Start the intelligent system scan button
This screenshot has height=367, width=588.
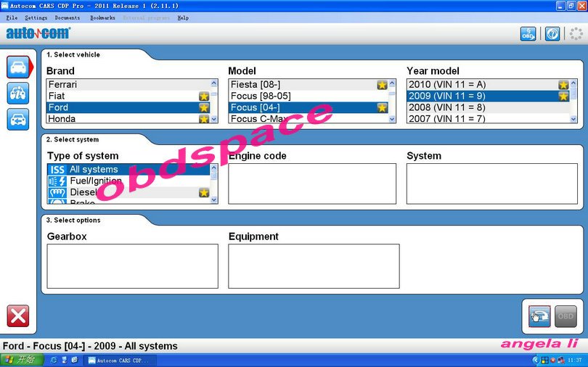(x=539, y=316)
